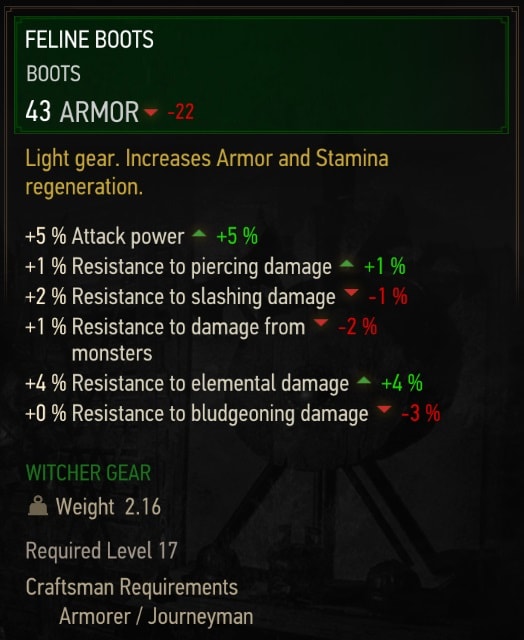The height and width of the screenshot is (640, 524).
Task: Click the BOOTS category subtitle
Action: 53,74
